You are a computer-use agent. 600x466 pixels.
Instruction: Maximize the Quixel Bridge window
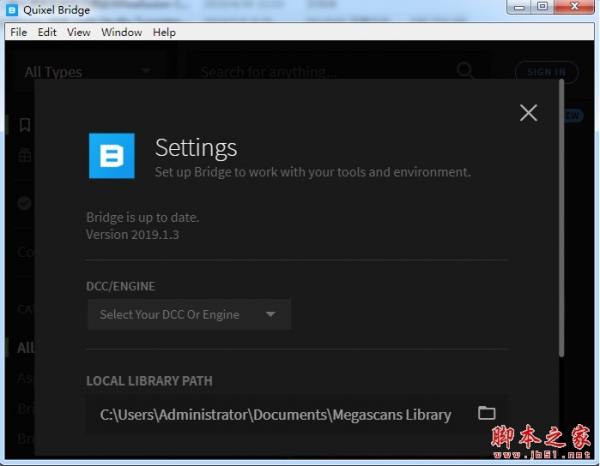click(542, 7)
